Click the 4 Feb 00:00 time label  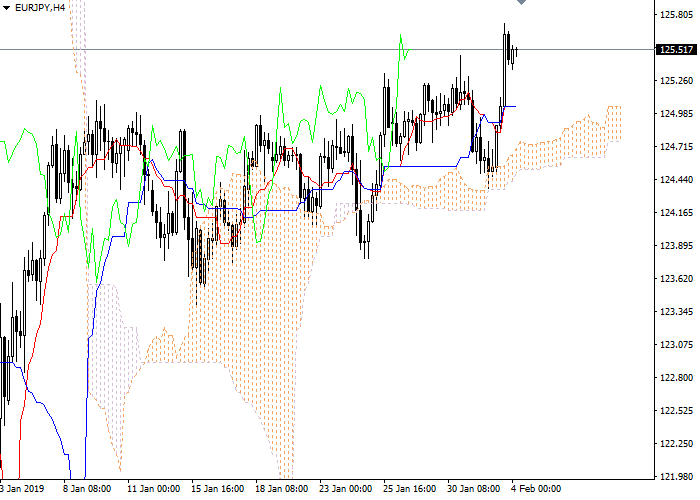(536, 489)
